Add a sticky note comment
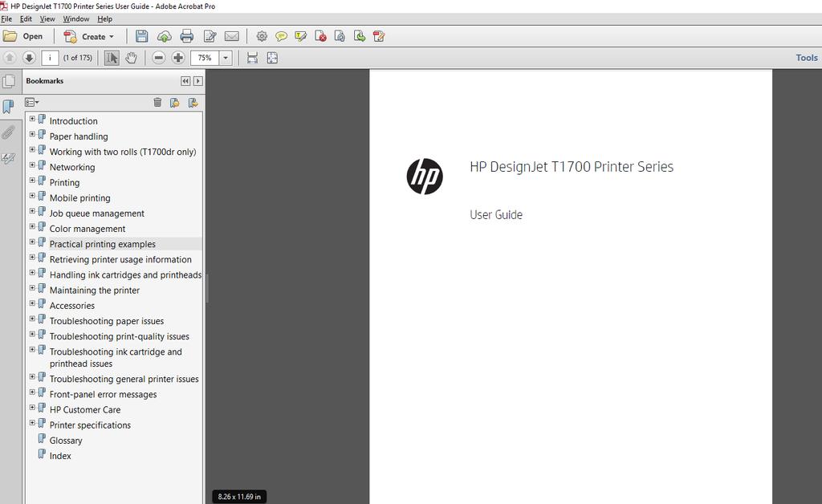 [x=281, y=36]
